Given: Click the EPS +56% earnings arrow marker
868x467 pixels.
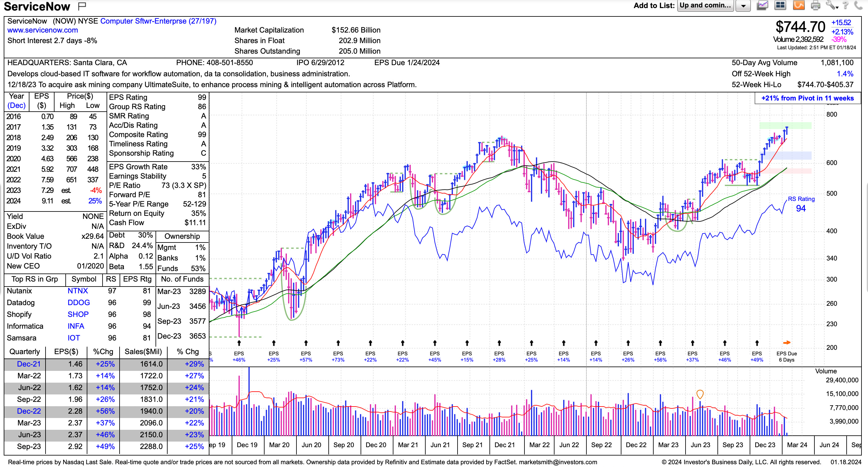Looking at the screenshot, I should pyautogui.click(x=660, y=343).
